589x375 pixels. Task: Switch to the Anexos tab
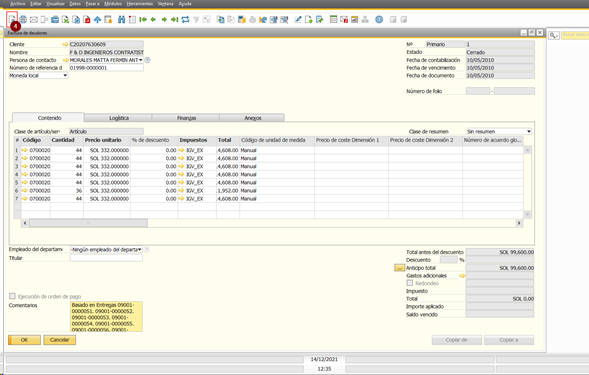252,118
